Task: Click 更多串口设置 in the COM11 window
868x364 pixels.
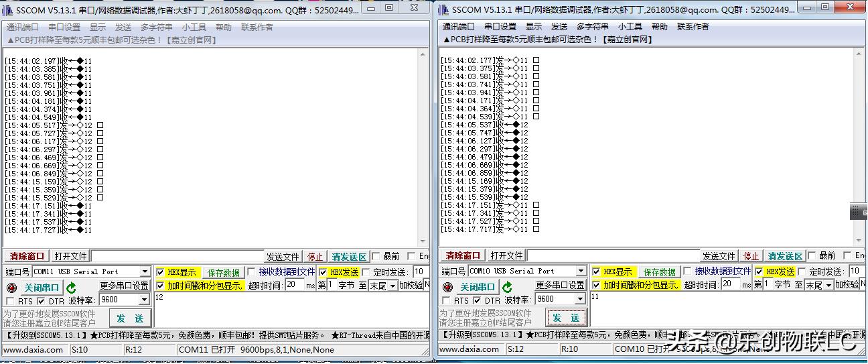Action: (x=125, y=286)
